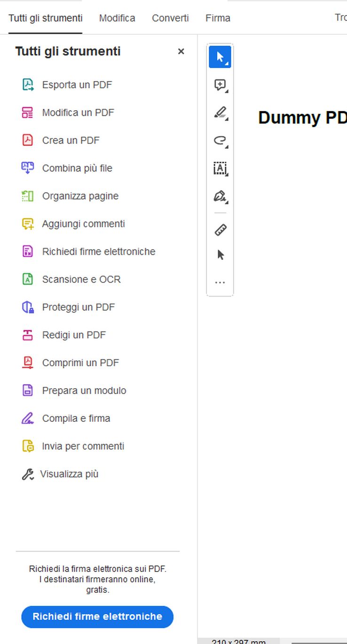This screenshot has width=347, height=644.
Task: Click the Proteggi un PDF icon
Action: [28, 307]
